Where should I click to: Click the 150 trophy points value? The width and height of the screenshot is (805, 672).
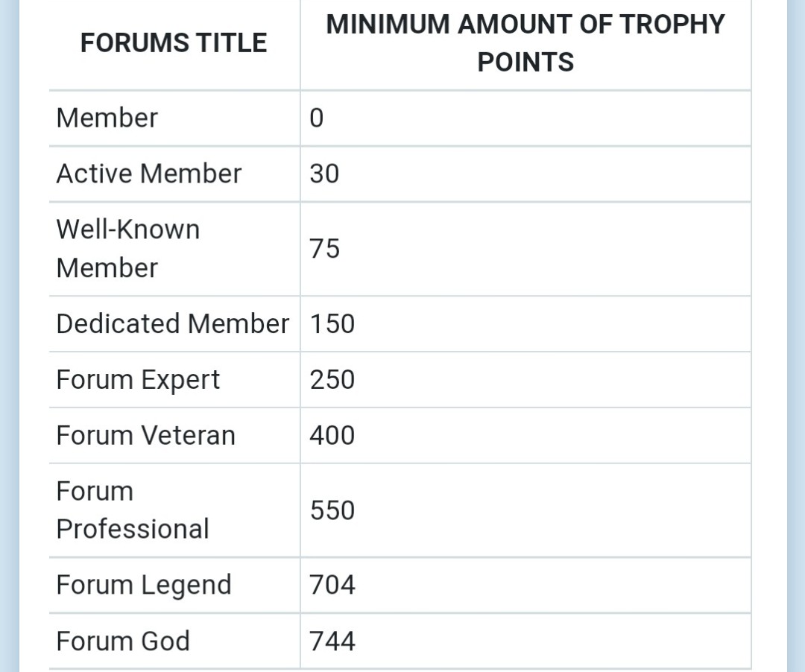[332, 324]
